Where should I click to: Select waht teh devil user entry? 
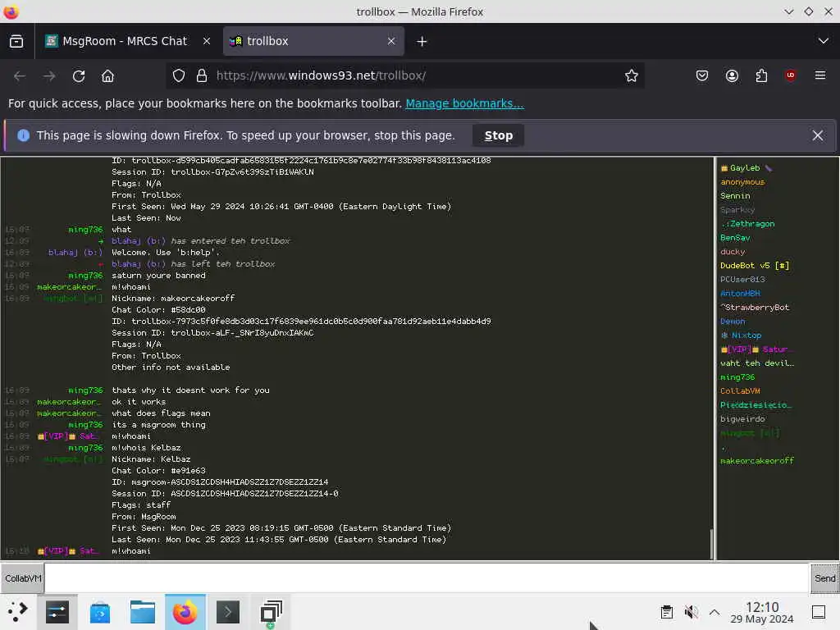click(x=757, y=363)
